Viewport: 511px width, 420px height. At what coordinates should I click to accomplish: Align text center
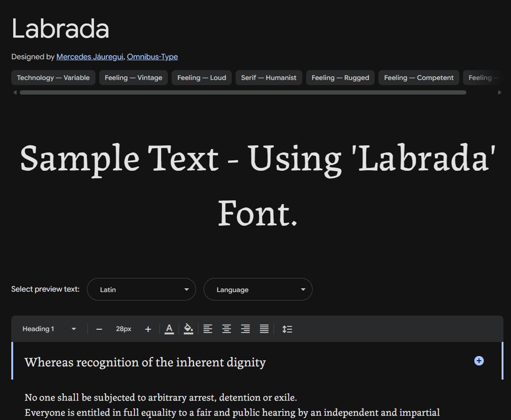[x=227, y=329]
